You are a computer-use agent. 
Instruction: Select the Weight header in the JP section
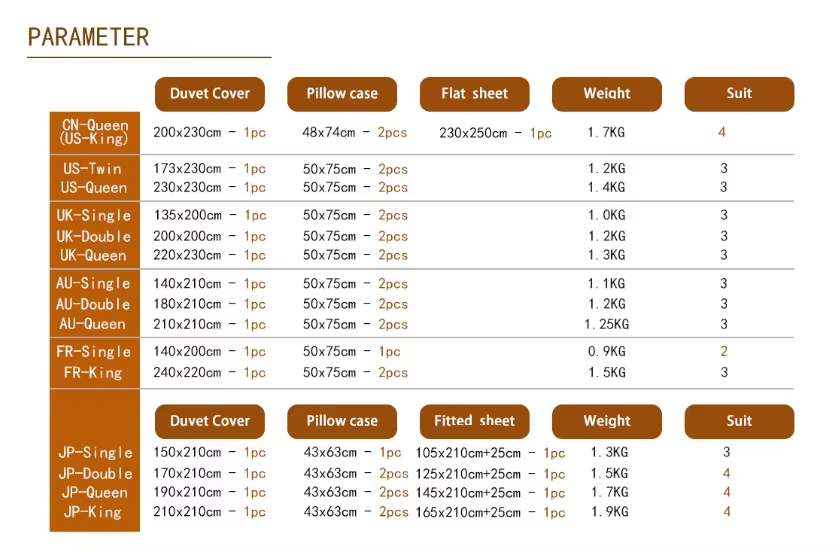(x=607, y=421)
